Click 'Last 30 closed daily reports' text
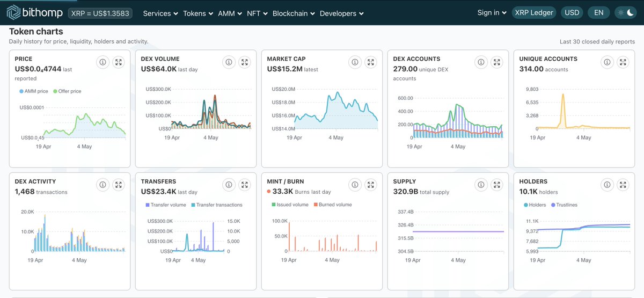The width and height of the screenshot is (644, 298). click(597, 42)
